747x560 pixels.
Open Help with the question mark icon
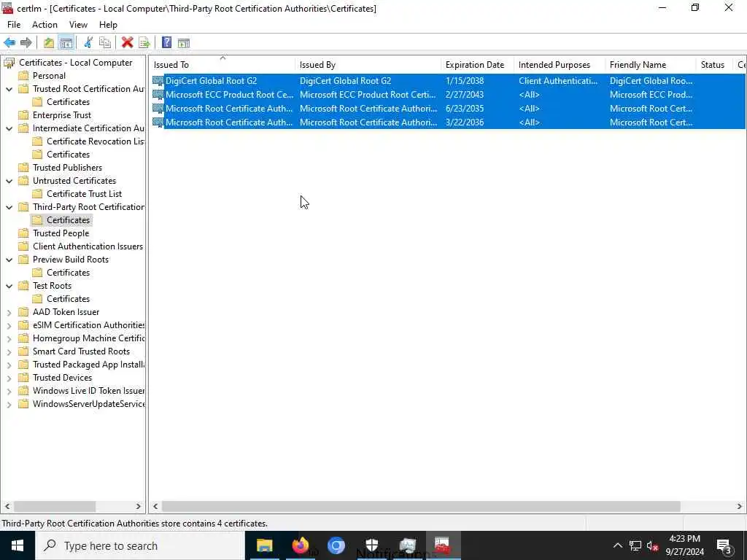click(x=166, y=43)
